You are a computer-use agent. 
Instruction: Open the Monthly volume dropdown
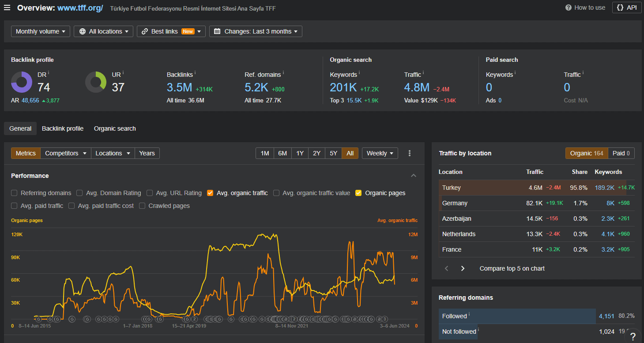pos(41,31)
